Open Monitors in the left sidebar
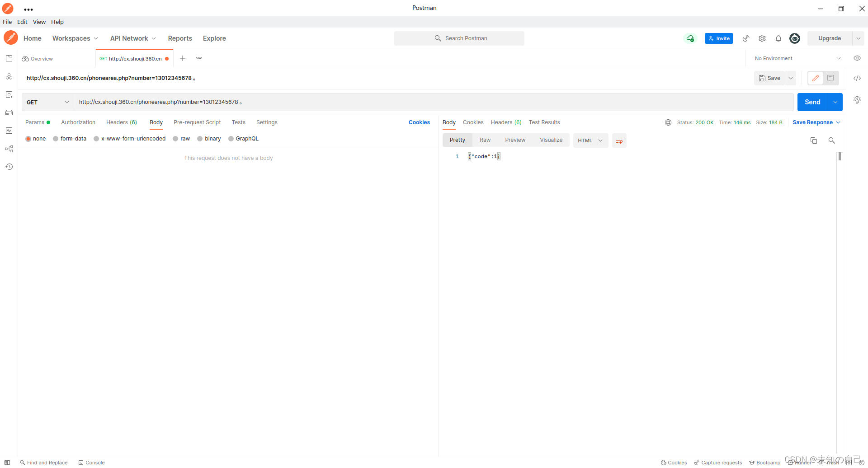The height and width of the screenshot is (468, 868). coord(9,131)
